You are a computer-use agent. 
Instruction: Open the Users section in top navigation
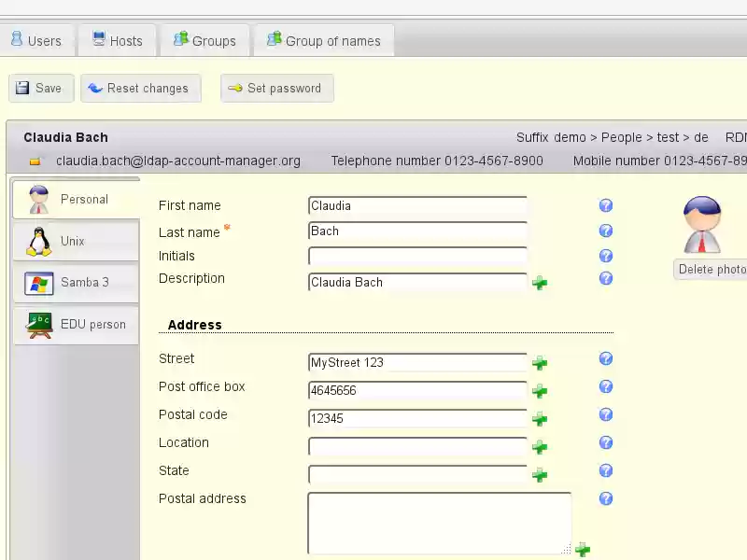click(x=37, y=40)
